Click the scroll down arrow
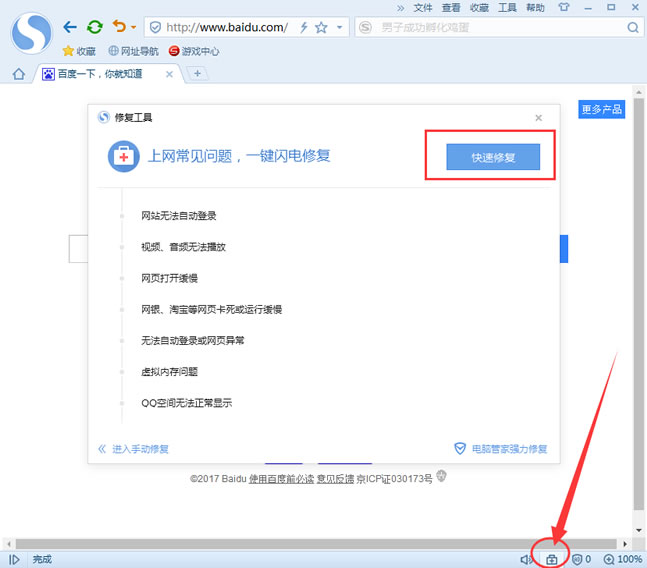This screenshot has height=568, width=647. pyautogui.click(x=638, y=530)
